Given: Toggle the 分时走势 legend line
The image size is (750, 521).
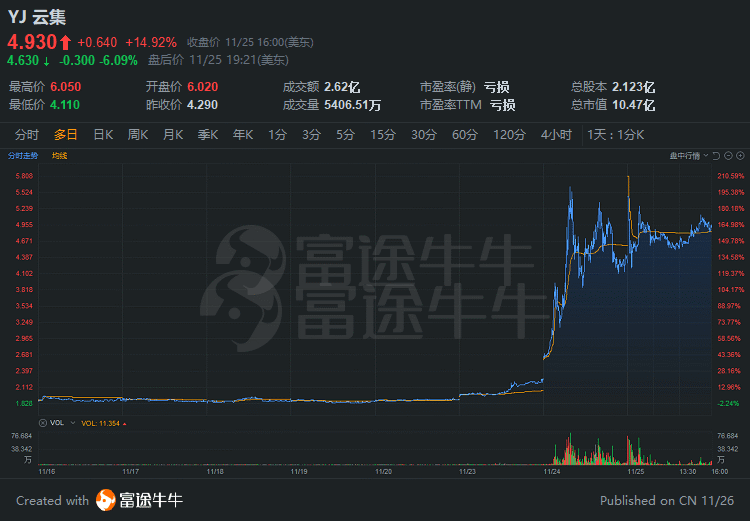Looking at the screenshot, I should (x=23, y=156).
